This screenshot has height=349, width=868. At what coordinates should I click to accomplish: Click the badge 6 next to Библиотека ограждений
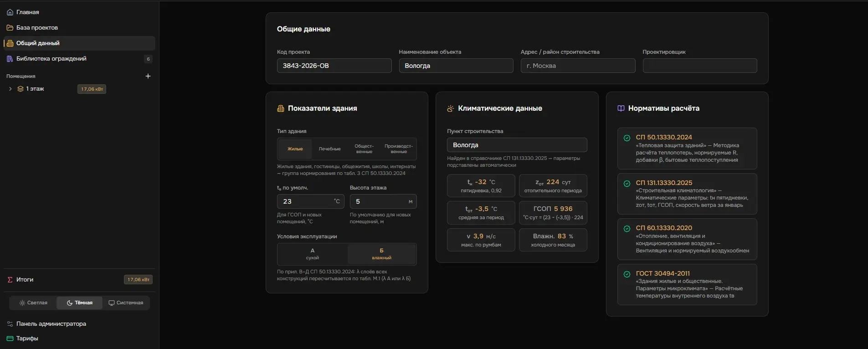pos(148,59)
